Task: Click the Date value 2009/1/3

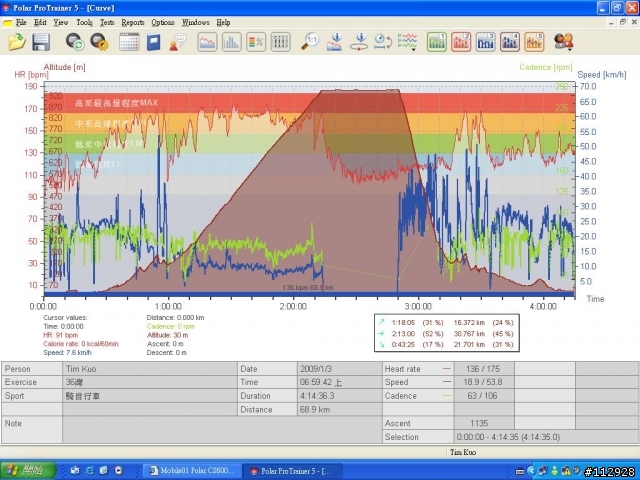Action: pyautogui.click(x=340, y=369)
